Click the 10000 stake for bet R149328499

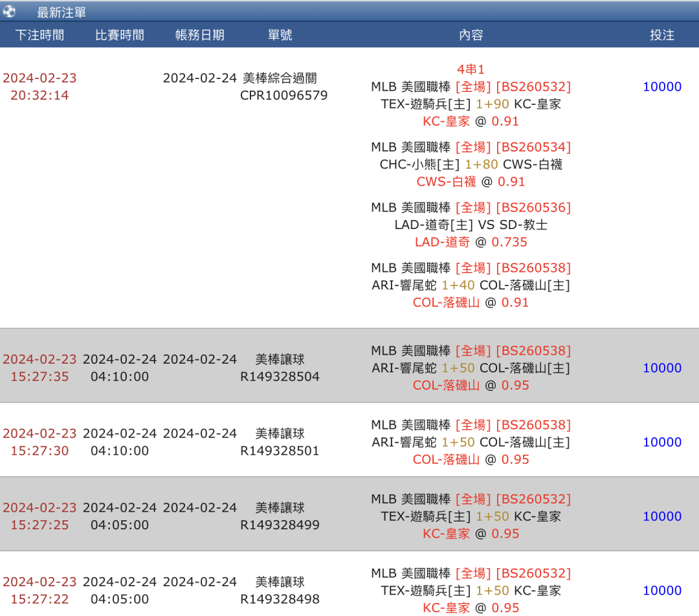pos(662,516)
